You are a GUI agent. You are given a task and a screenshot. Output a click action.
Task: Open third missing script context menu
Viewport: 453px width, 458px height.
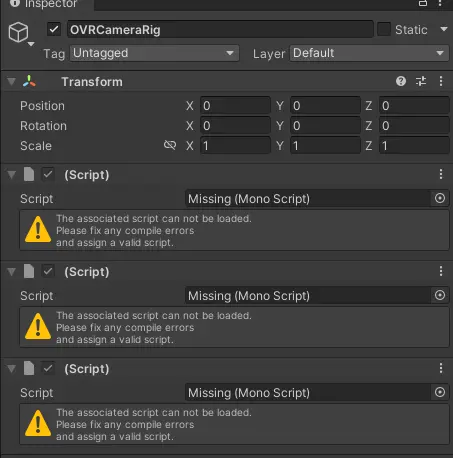(441, 368)
